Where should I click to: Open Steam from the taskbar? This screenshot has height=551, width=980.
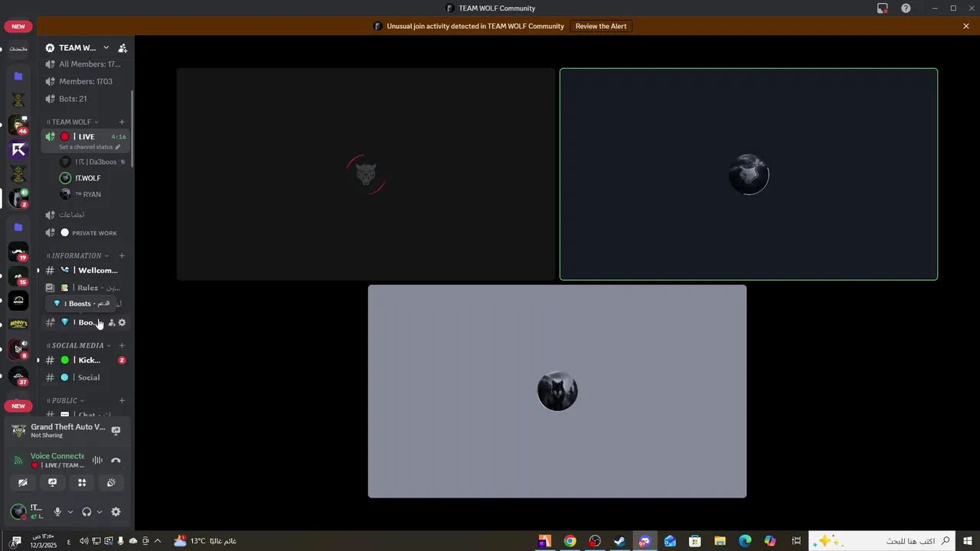619,541
